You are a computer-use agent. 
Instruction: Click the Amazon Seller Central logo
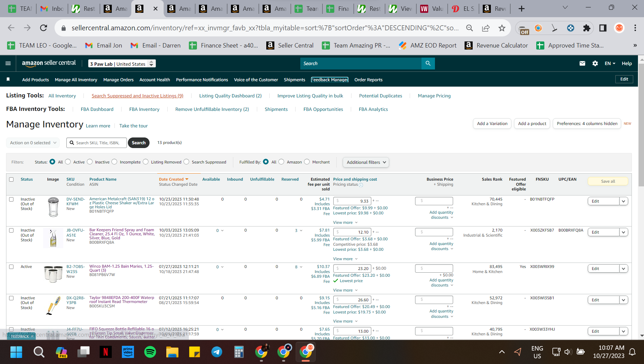[49, 63]
